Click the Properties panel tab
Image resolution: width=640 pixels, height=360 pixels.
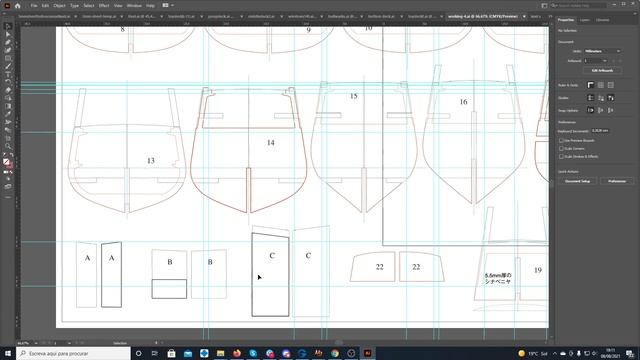tap(566, 20)
